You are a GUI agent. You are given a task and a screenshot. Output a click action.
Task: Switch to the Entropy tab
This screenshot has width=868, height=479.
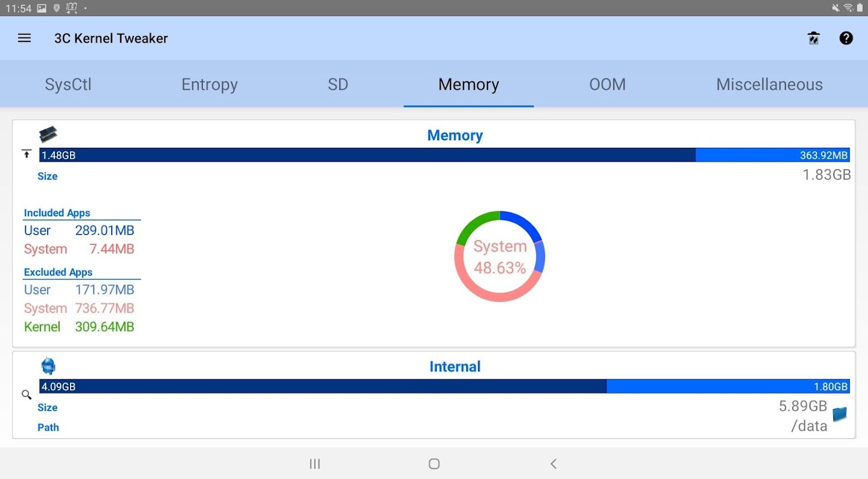[209, 84]
